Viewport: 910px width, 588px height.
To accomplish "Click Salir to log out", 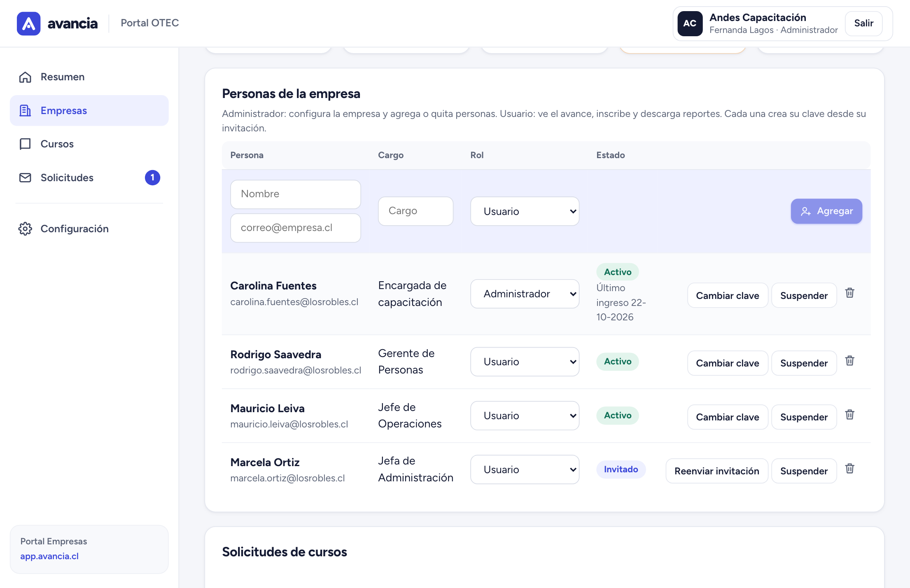I will click(x=863, y=23).
